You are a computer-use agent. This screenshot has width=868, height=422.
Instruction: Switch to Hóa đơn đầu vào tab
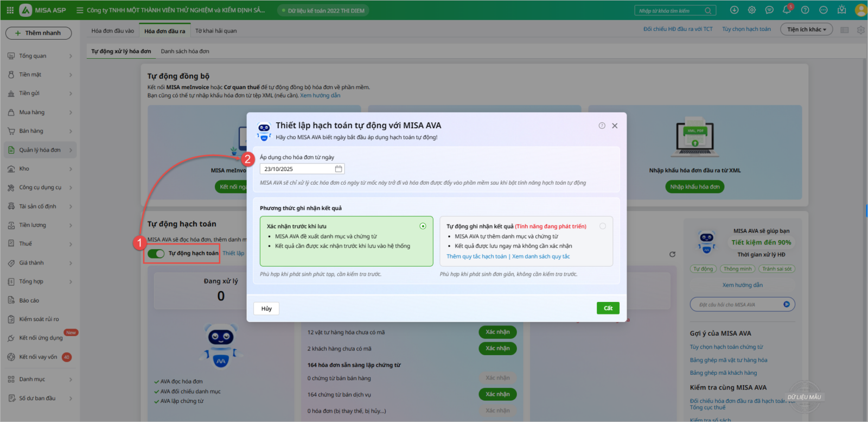click(112, 31)
